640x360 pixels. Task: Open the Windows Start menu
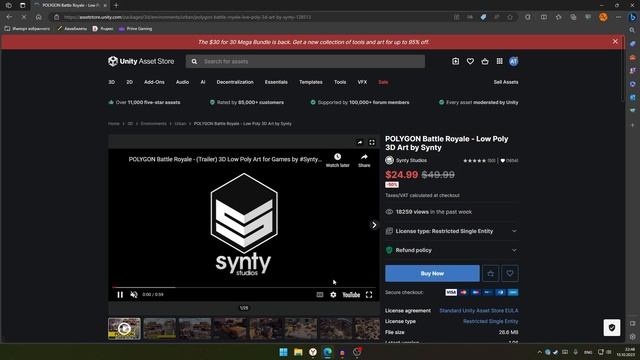tap(283, 352)
